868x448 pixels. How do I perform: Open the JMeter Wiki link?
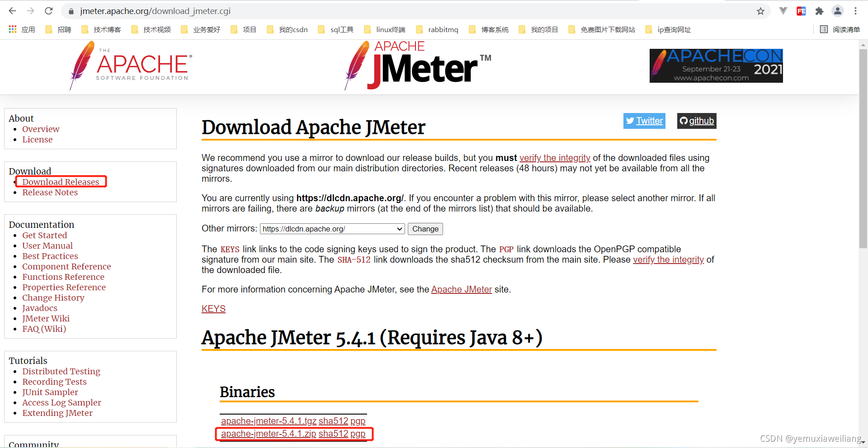coord(46,318)
